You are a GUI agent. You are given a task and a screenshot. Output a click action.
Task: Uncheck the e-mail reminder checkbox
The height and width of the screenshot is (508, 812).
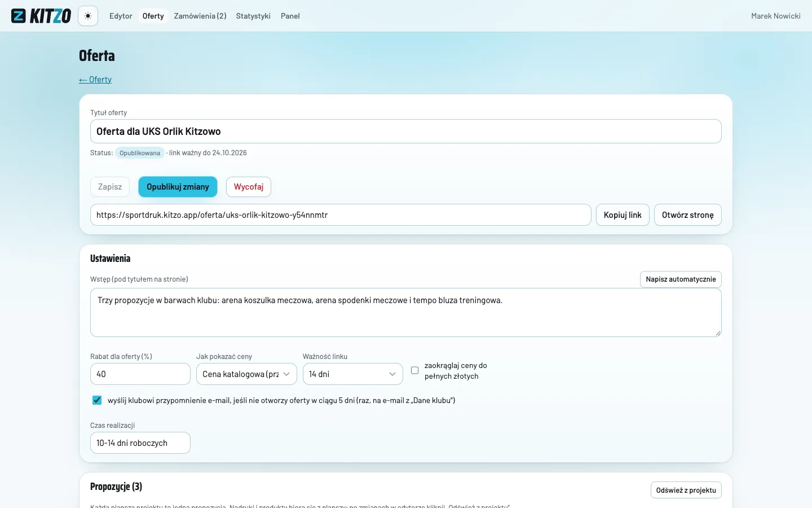tap(97, 400)
